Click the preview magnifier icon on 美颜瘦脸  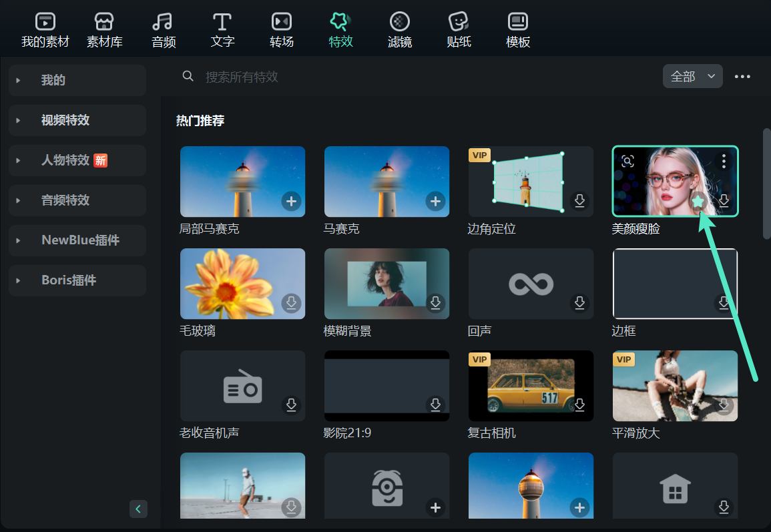pyautogui.click(x=627, y=161)
